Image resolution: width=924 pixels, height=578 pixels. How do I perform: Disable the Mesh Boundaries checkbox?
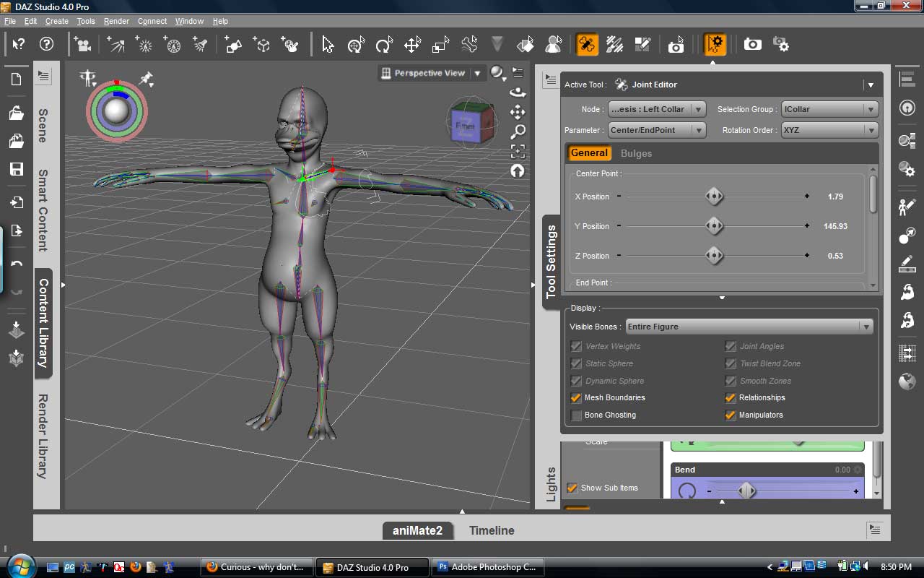point(576,398)
